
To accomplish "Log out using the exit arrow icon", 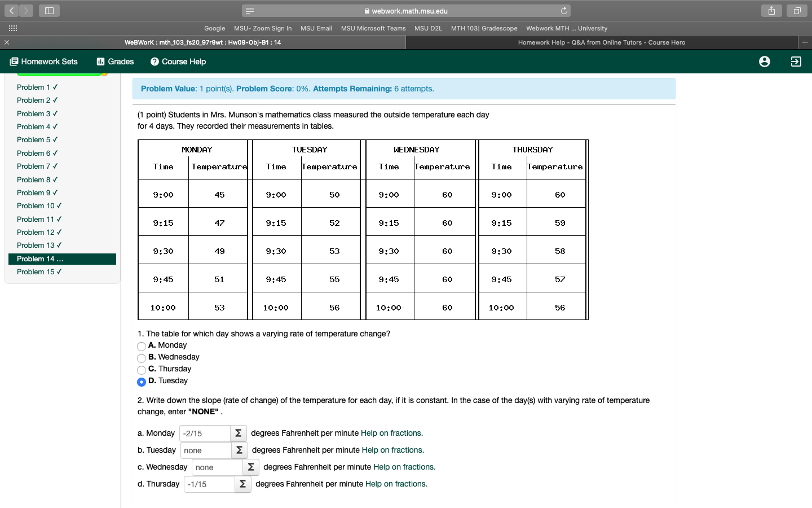I will coord(796,62).
